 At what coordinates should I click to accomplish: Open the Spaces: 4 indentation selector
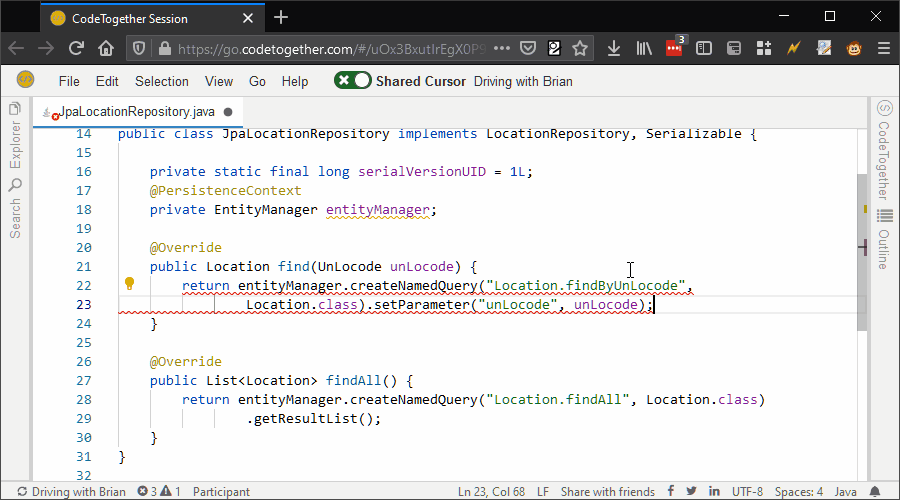point(799,491)
